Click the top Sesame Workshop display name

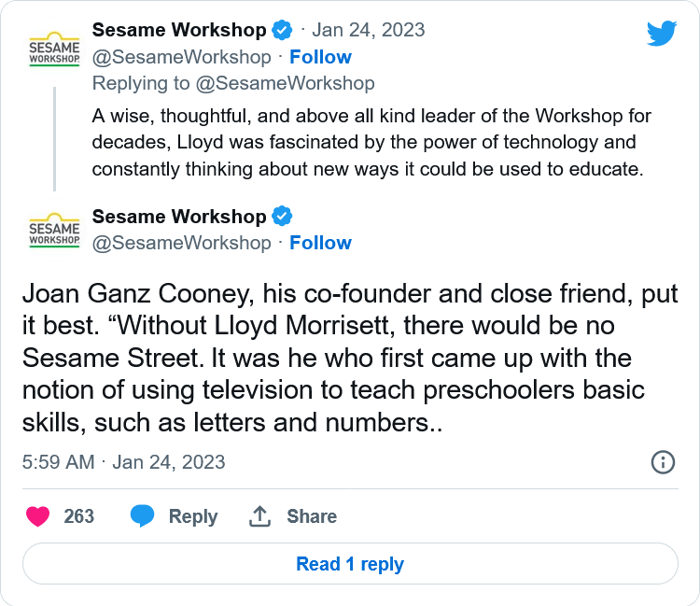[x=179, y=31]
